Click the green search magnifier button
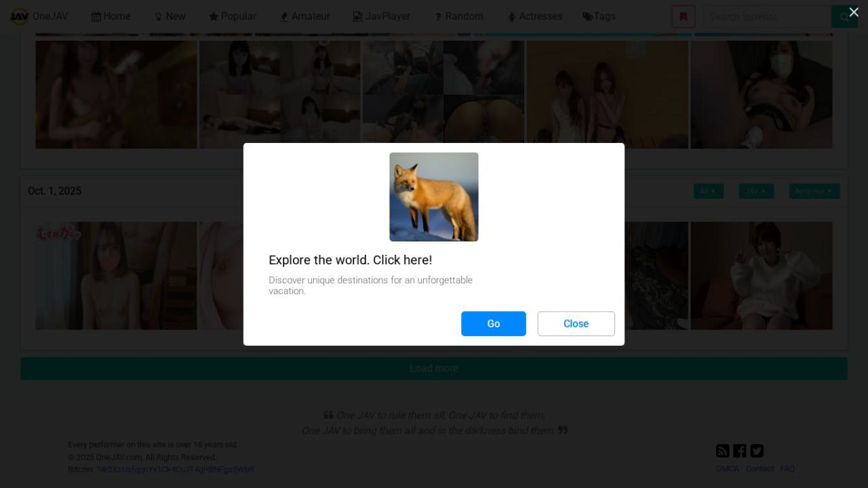 point(844,16)
